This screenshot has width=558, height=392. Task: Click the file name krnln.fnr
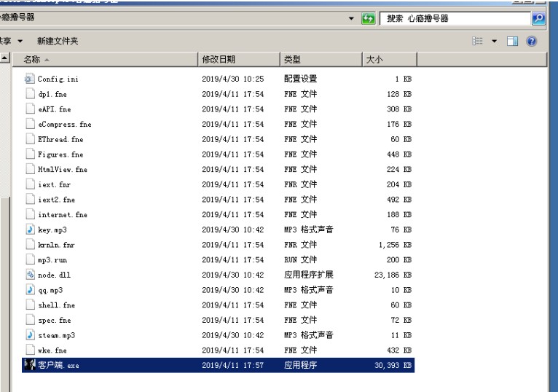click(56, 245)
